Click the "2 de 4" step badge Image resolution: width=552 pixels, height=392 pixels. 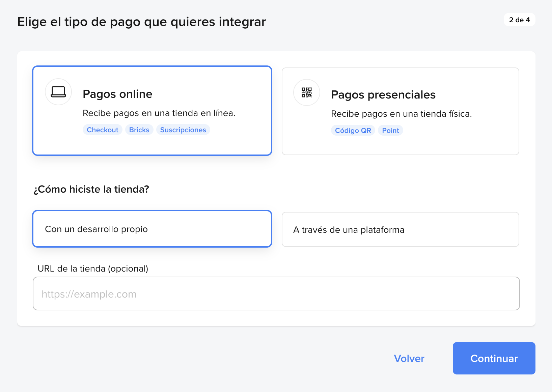[519, 20]
